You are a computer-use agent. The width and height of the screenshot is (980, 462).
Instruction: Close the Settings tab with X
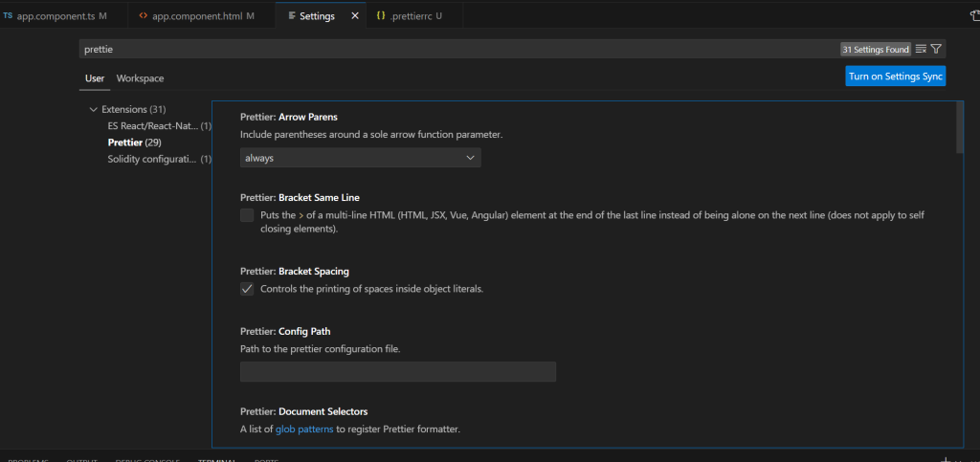(355, 16)
